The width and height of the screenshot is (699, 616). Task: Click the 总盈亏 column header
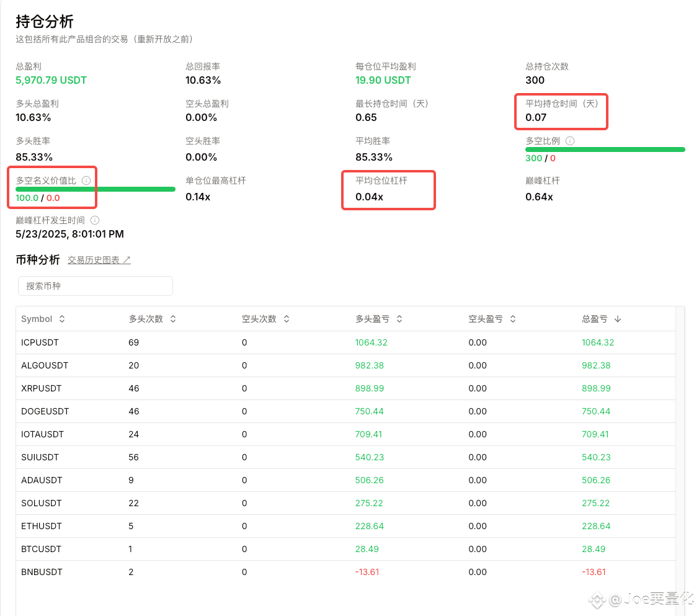594,319
